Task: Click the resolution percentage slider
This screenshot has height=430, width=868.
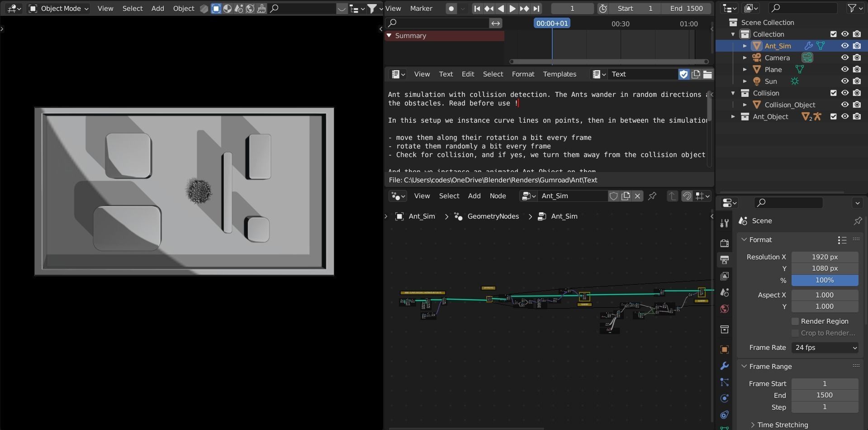Action: click(x=825, y=280)
